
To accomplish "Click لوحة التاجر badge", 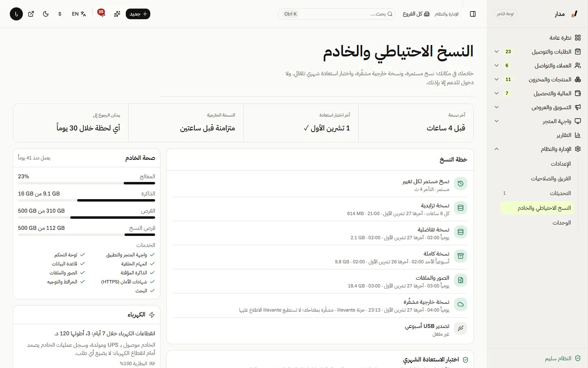I will [x=505, y=14].
